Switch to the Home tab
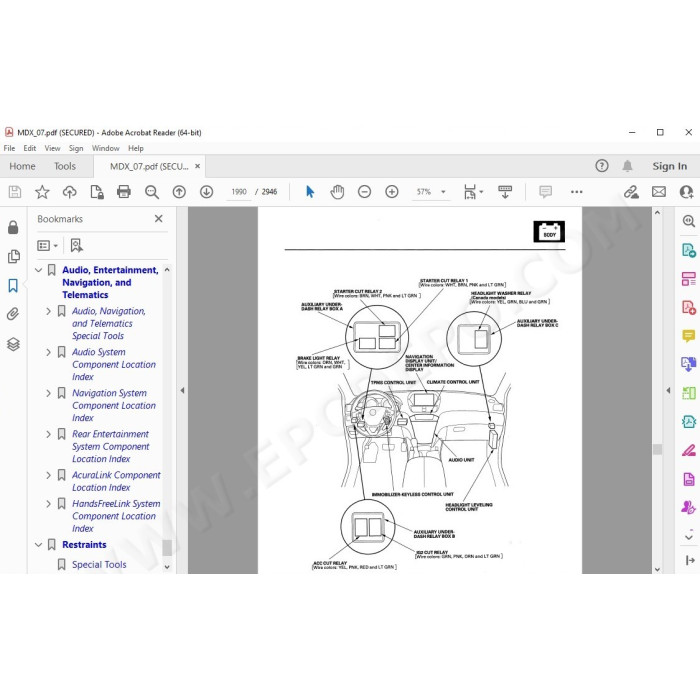This screenshot has width=700, height=700. (22, 166)
